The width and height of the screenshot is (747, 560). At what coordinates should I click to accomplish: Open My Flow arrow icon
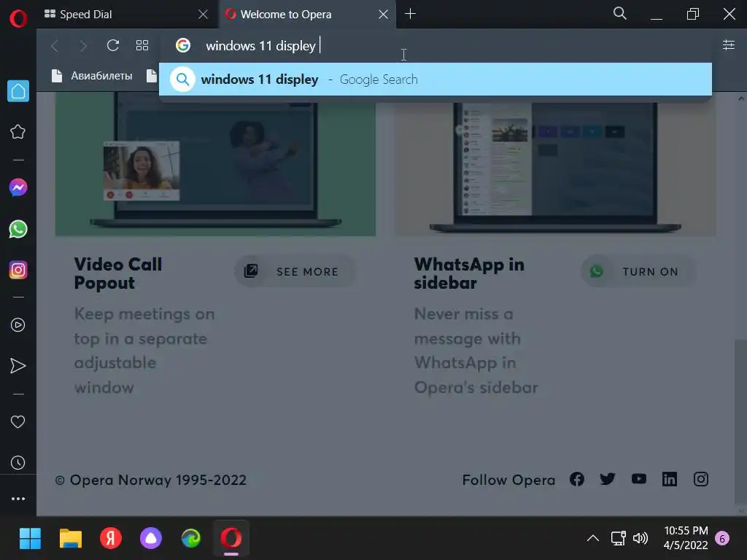pyautogui.click(x=18, y=366)
